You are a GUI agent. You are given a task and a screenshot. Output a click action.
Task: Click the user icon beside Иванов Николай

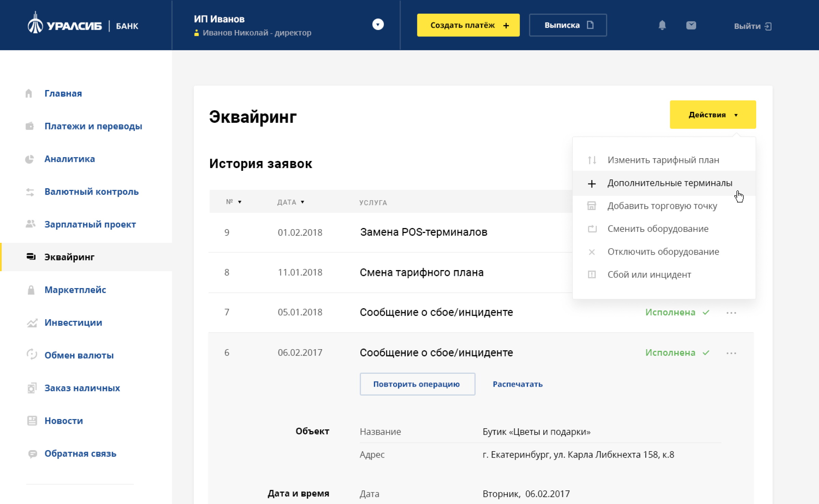pos(196,33)
